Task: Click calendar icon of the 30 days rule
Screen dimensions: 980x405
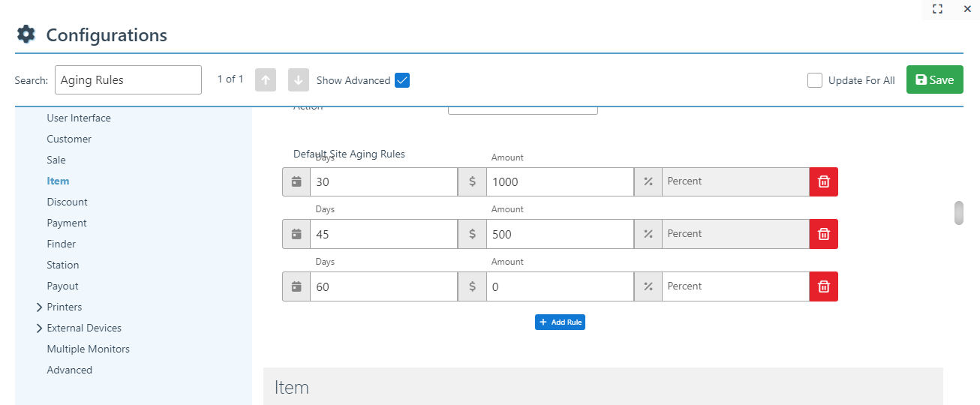Action: [x=296, y=181]
